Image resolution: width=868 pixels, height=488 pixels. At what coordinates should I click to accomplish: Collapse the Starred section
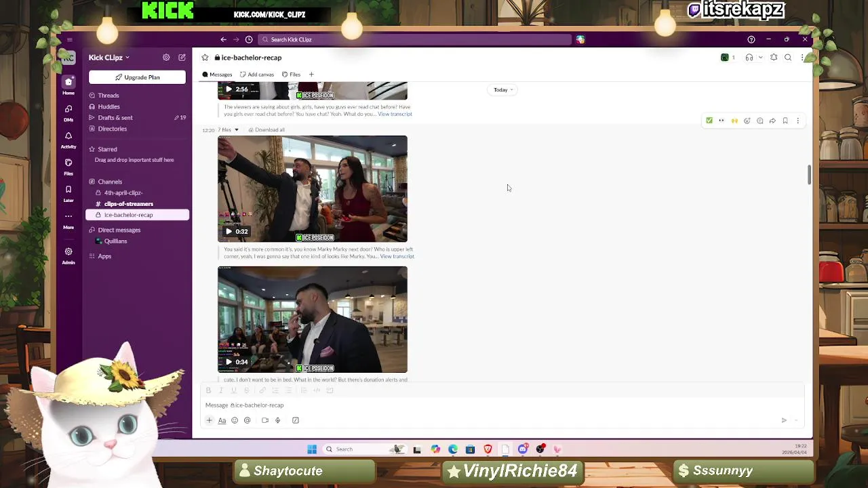tap(107, 149)
